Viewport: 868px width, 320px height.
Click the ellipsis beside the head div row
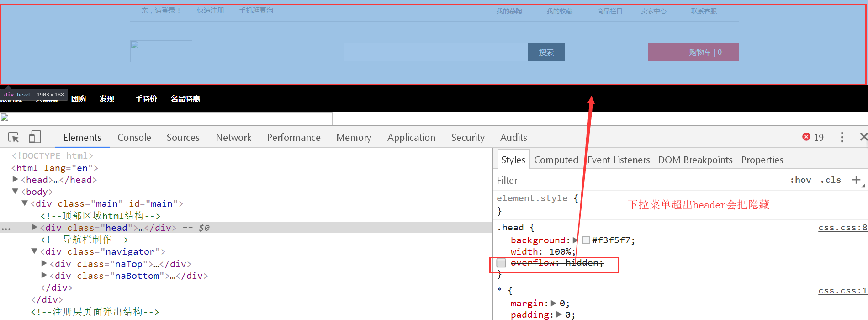(x=6, y=228)
